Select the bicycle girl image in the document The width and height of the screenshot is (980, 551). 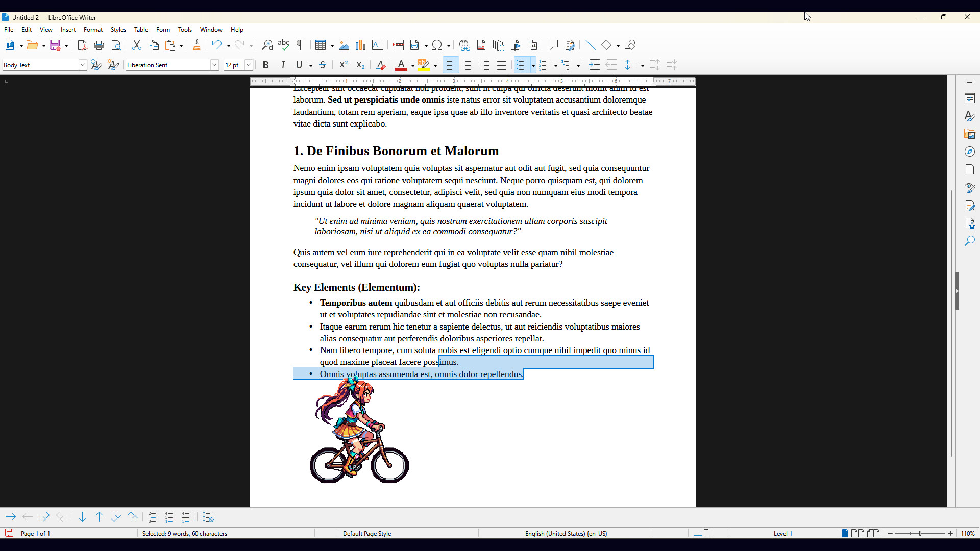click(x=359, y=432)
